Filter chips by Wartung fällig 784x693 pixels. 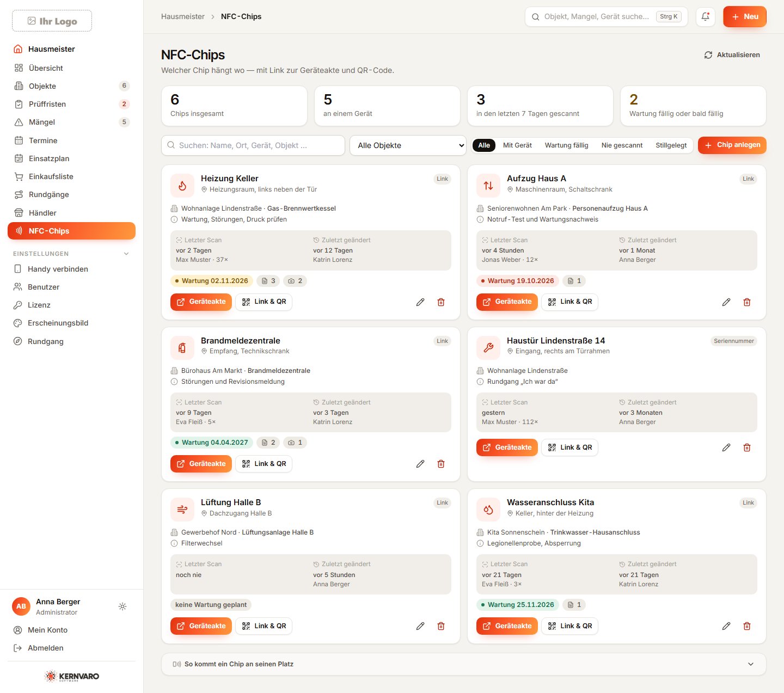click(566, 145)
